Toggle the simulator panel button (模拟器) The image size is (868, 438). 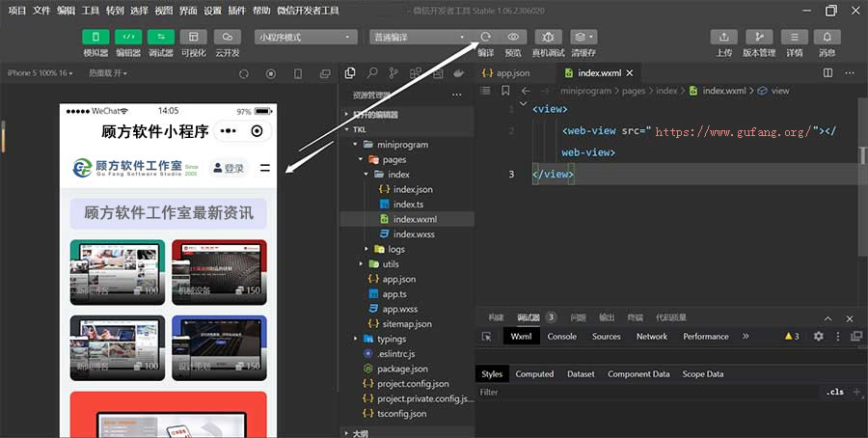tap(95, 37)
